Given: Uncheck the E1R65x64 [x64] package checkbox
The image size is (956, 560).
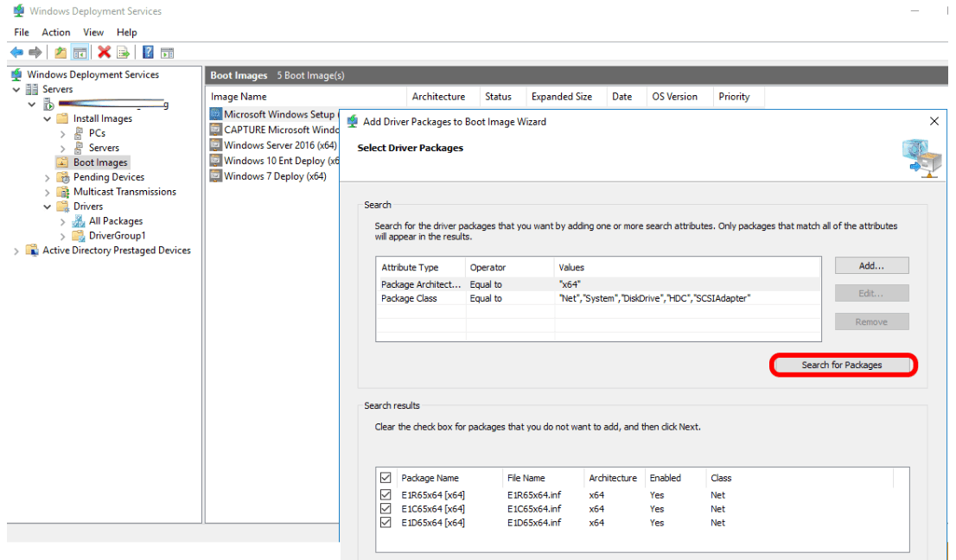Looking at the screenshot, I should (x=386, y=494).
